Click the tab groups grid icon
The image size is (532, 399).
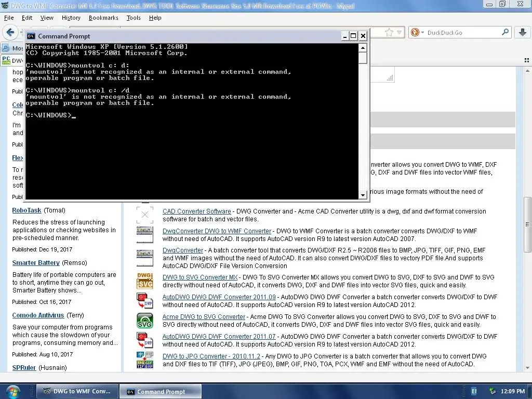point(527,60)
